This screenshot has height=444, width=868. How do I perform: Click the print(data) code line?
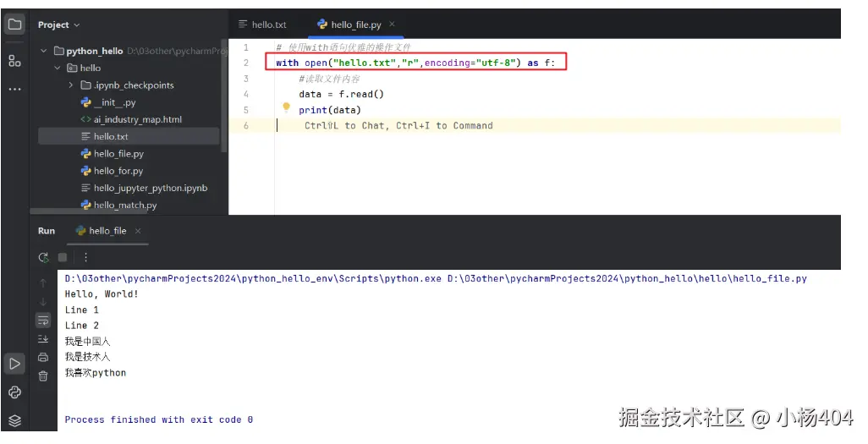point(330,110)
